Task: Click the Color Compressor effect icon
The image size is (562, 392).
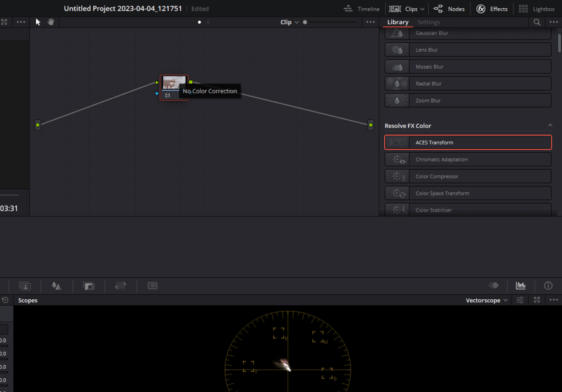Action: coord(398,176)
